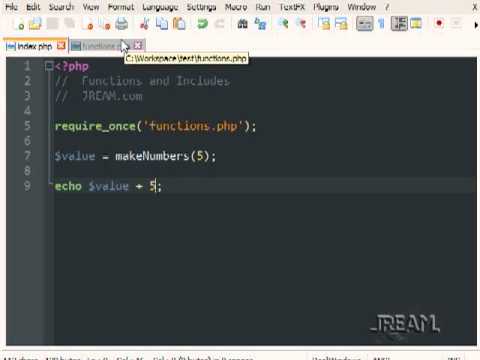Open a file using the folder icon

pos(35,24)
